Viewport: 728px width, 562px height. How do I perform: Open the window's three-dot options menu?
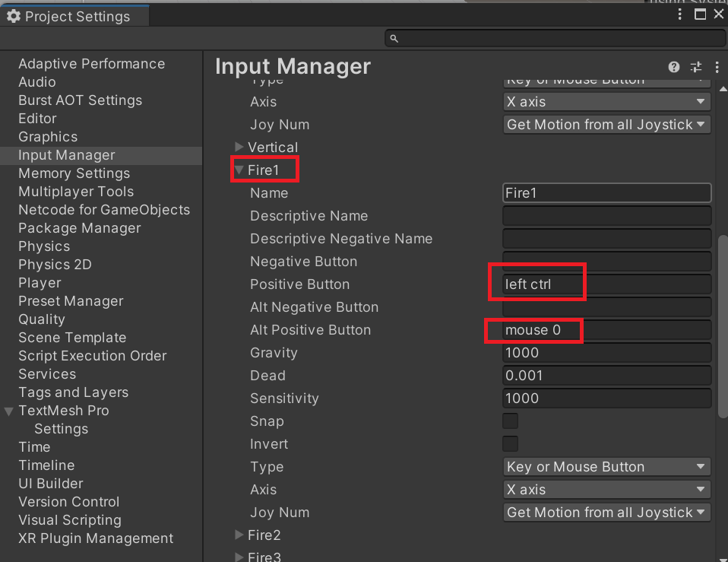click(x=681, y=14)
